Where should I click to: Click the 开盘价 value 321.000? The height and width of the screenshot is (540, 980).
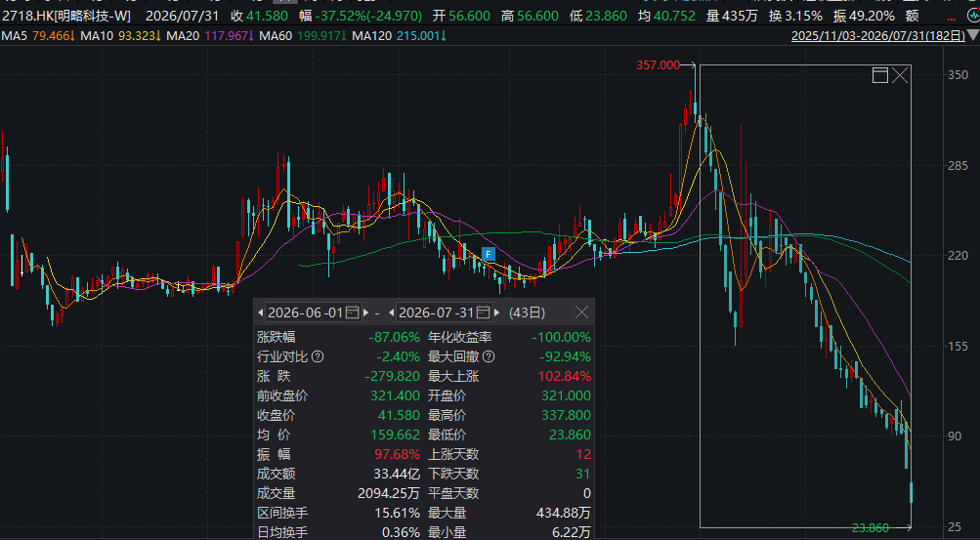click(567, 395)
